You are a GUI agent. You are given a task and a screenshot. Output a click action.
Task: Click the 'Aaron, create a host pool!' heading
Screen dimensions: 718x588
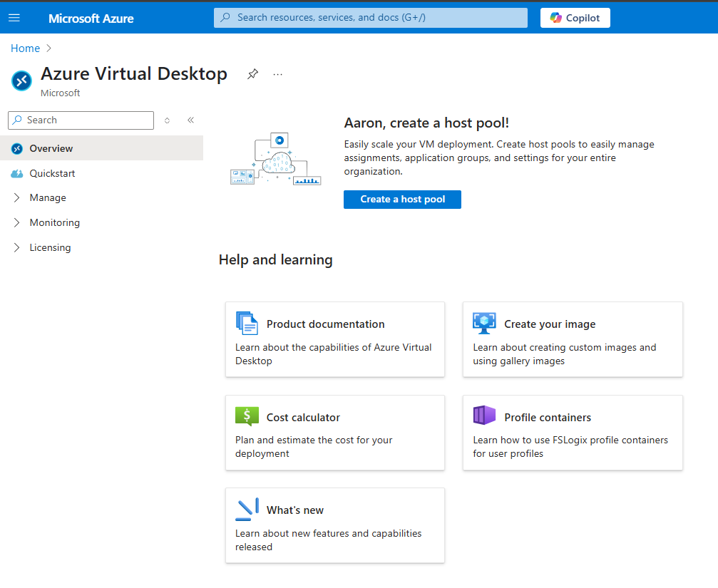click(426, 123)
